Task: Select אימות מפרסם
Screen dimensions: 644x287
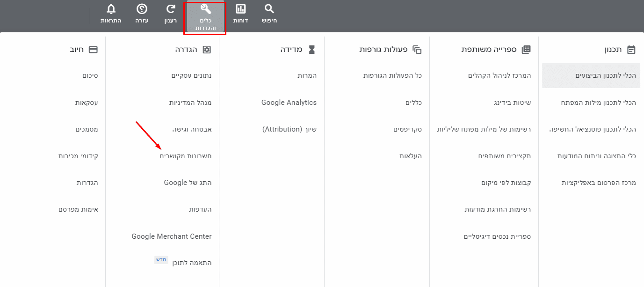Action: click(x=78, y=209)
